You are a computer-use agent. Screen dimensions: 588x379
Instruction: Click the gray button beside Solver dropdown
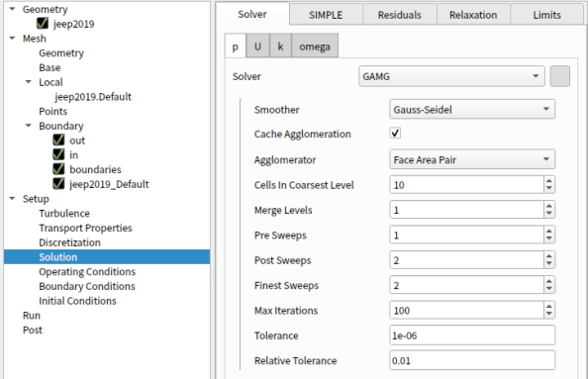click(559, 76)
